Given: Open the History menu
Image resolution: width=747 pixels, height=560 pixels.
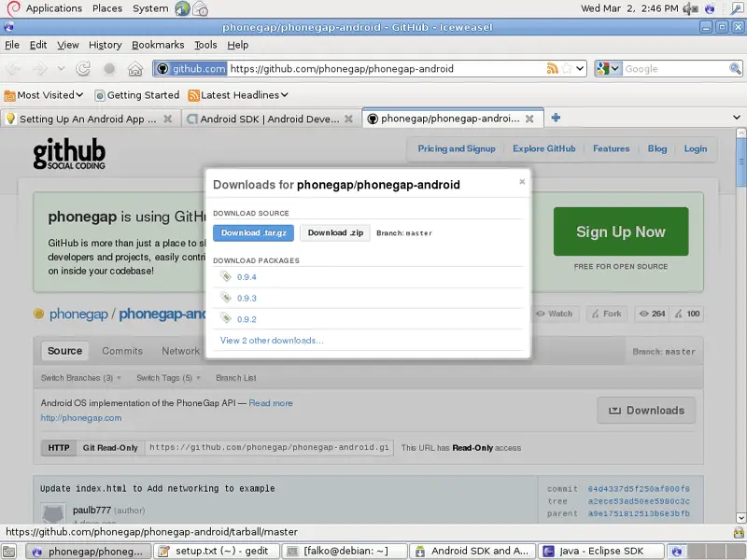Looking at the screenshot, I should click(106, 45).
